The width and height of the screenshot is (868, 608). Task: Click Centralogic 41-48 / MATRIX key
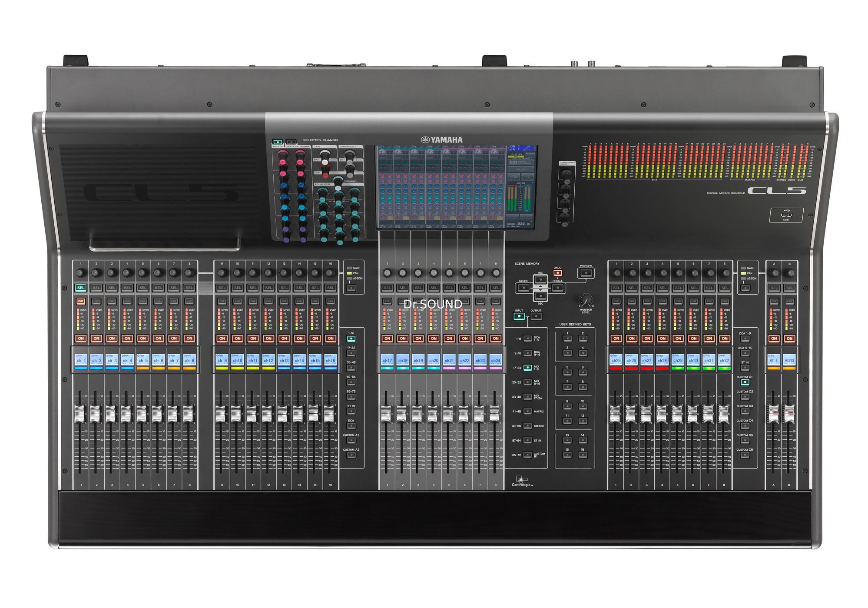point(527,412)
